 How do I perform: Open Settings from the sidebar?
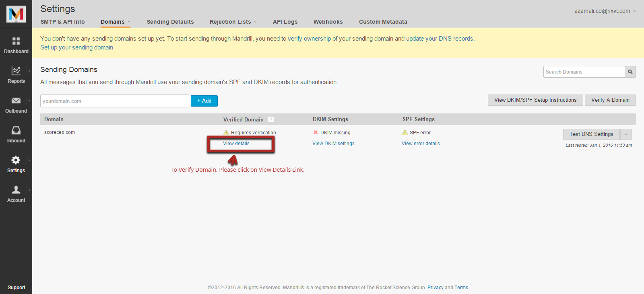(x=16, y=164)
